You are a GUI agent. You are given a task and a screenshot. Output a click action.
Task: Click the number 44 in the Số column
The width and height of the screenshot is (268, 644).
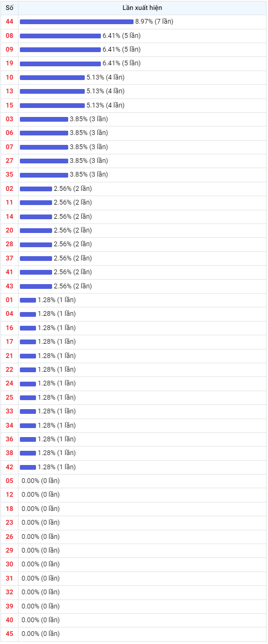coord(9,22)
